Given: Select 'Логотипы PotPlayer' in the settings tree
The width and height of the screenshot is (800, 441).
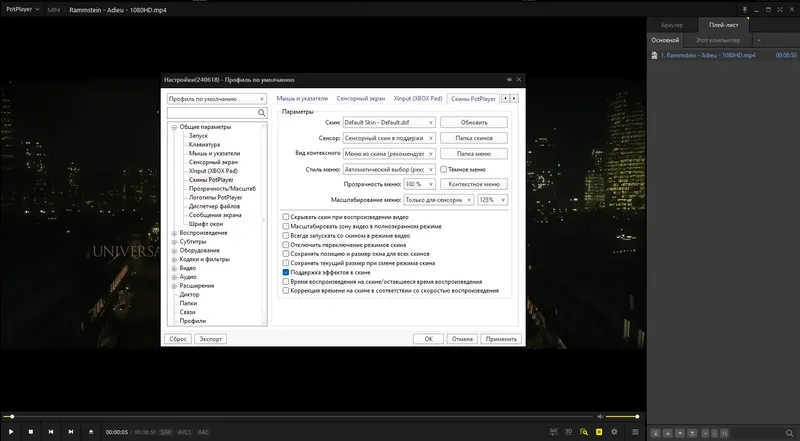Looking at the screenshot, I should click(x=215, y=198).
